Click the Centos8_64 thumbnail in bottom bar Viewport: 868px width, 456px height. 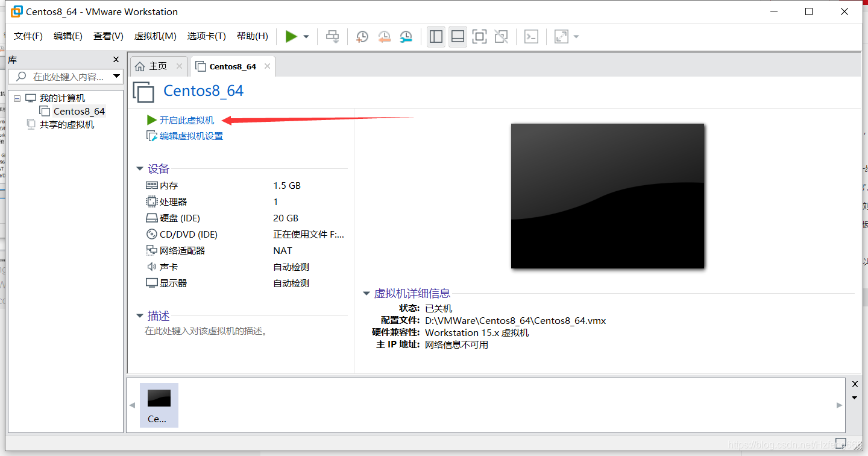[x=159, y=405]
